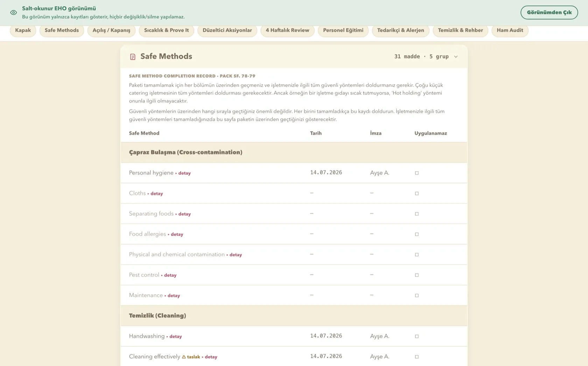Collapse the Safe Methods section chevron
Image resolution: width=588 pixels, height=366 pixels.
click(x=456, y=57)
